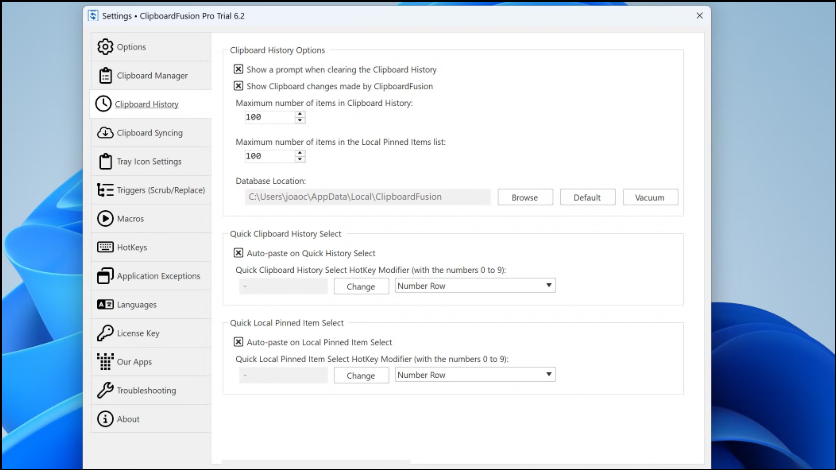Select the Languages label in sidebar
The image size is (836, 470).
[x=136, y=304]
